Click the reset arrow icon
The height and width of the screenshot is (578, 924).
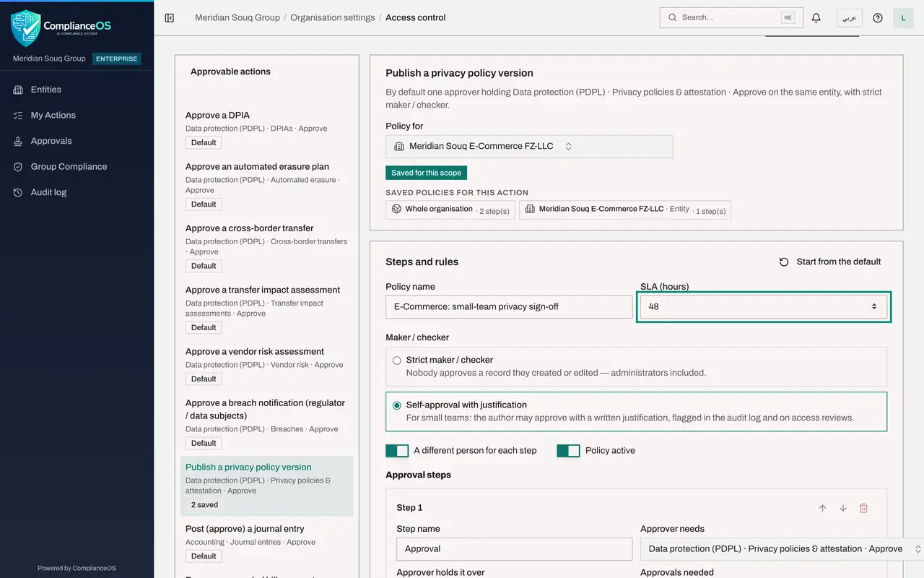click(x=784, y=262)
